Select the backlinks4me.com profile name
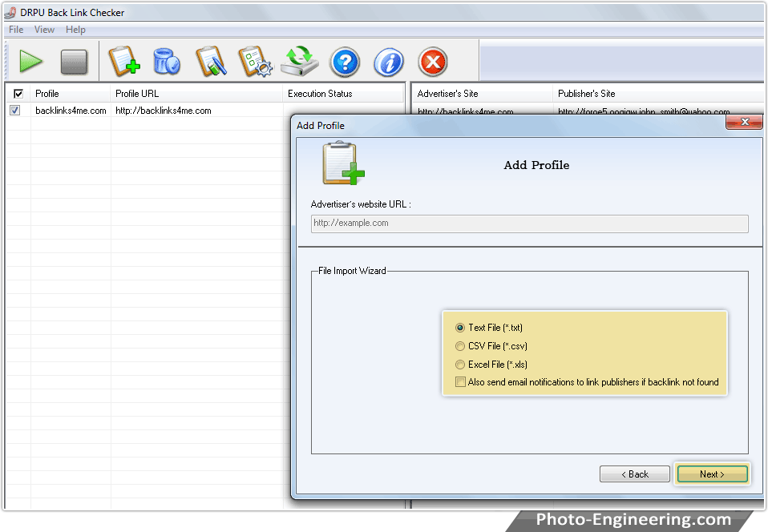Screen dimensions: 768x532 [x=71, y=111]
